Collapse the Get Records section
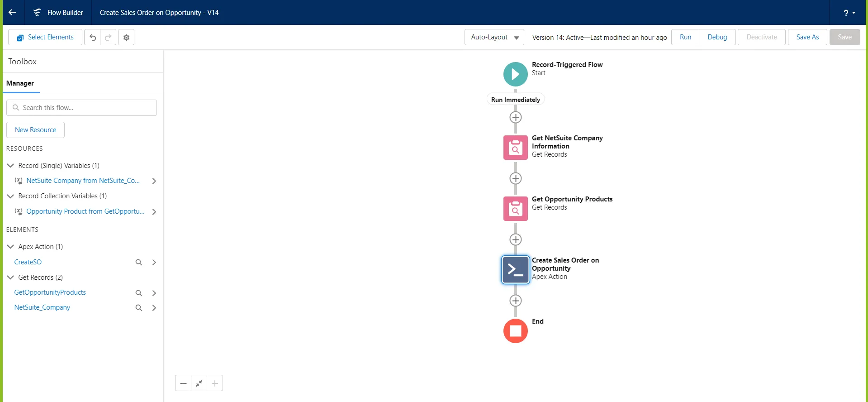Screen dimensions: 868x402 pos(10,278)
